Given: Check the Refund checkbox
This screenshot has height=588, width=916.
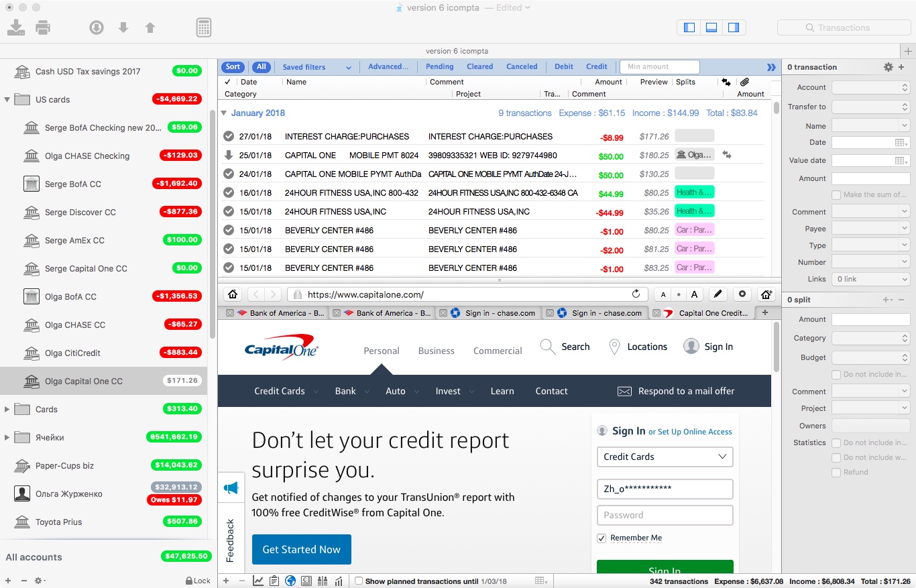Looking at the screenshot, I should (836, 473).
